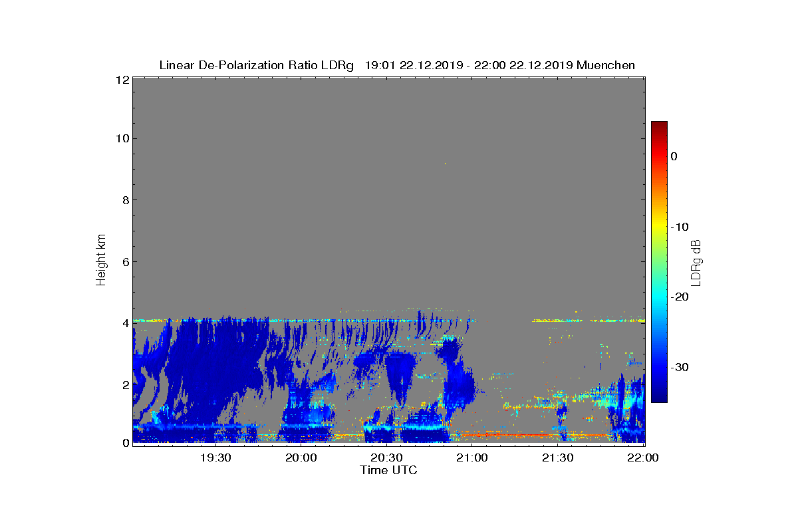Click the plot title text
798x532 pixels.
click(x=397, y=65)
